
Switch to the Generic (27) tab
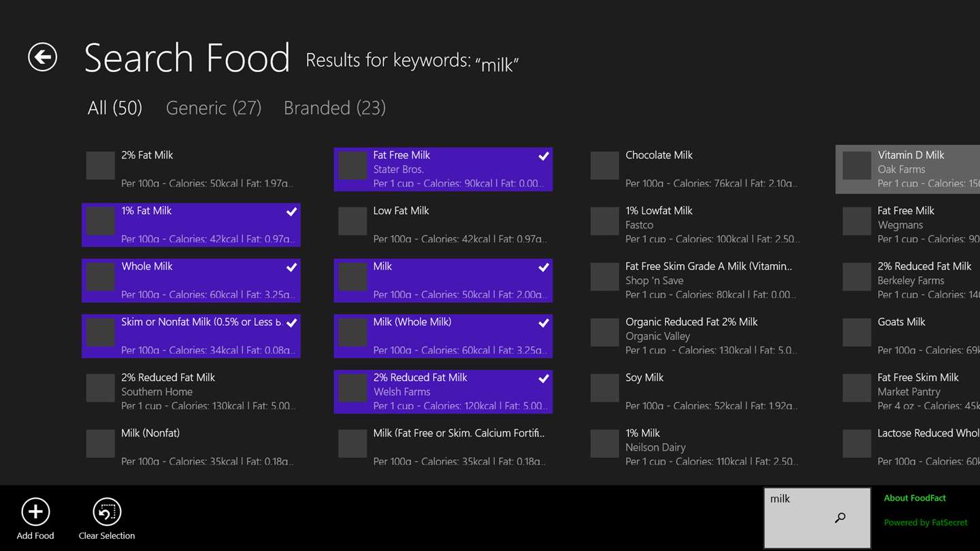pyautogui.click(x=214, y=108)
